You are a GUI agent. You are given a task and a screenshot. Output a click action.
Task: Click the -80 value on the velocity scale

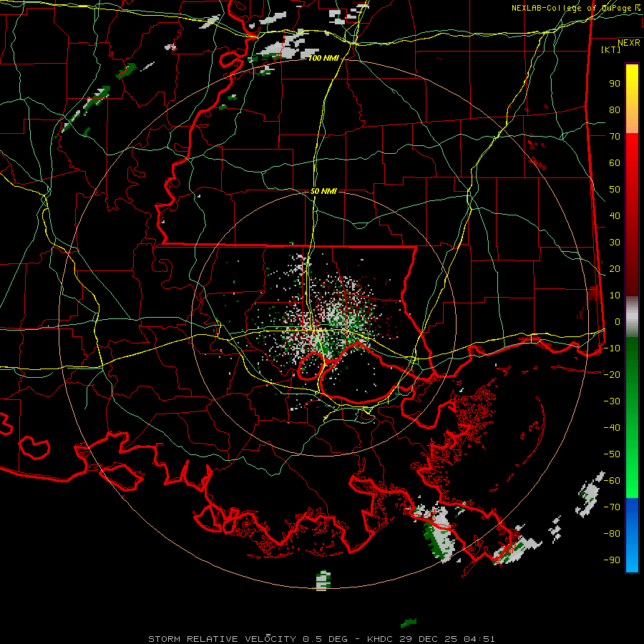tap(612, 534)
